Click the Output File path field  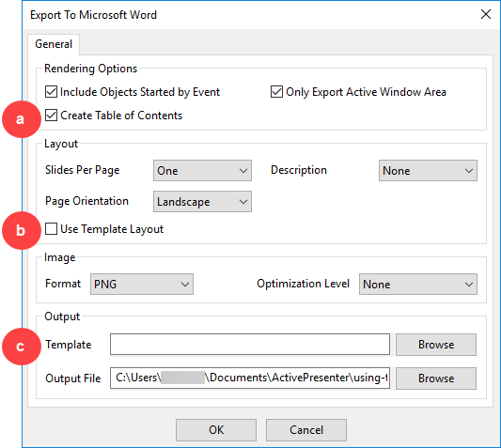[250, 378]
